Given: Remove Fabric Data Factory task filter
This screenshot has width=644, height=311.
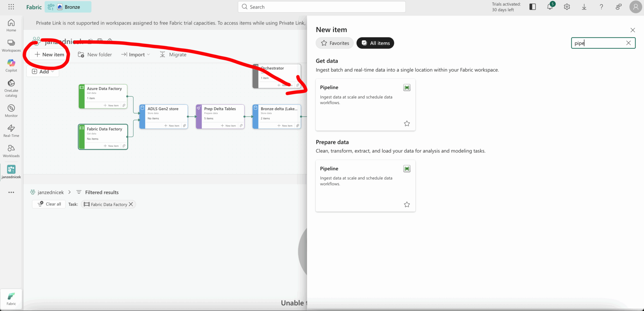Looking at the screenshot, I should click(x=131, y=204).
